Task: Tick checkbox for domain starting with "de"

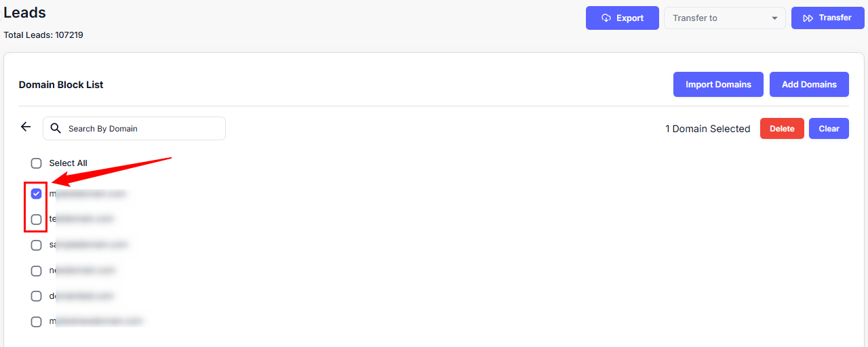Action: pos(37,296)
